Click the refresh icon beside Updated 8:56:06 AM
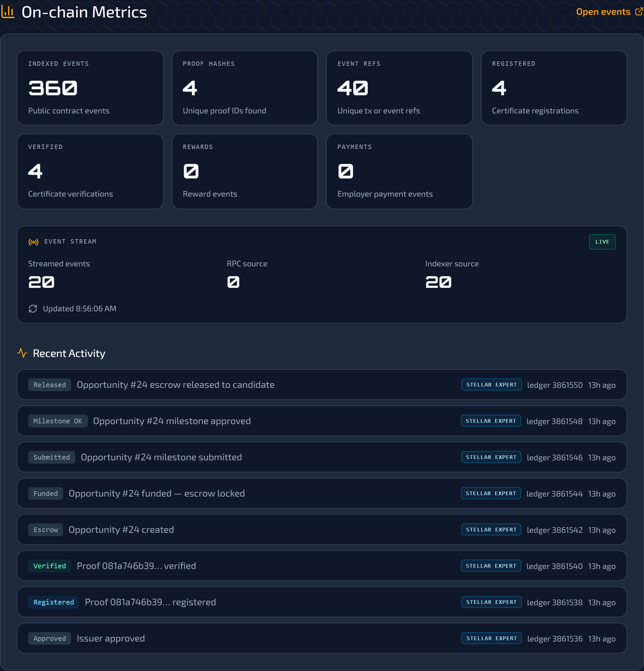 33,309
